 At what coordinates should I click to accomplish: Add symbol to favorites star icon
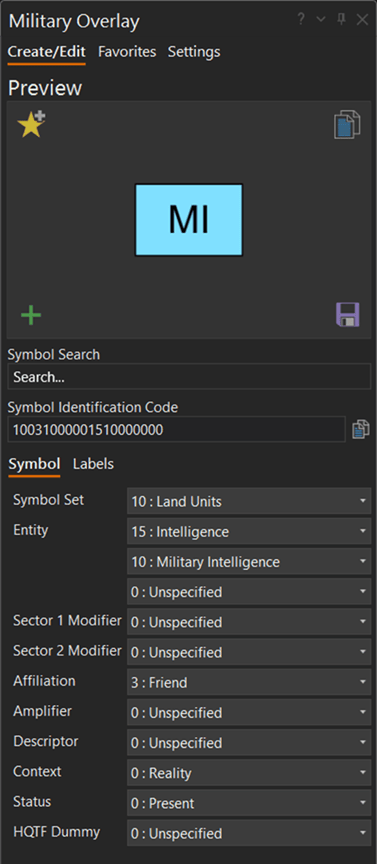click(31, 124)
